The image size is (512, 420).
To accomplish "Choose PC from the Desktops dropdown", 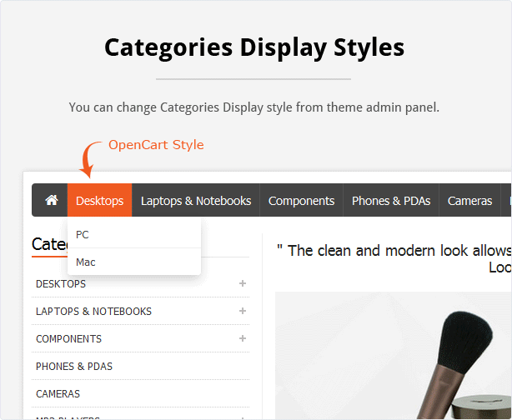I will pos(134,234).
